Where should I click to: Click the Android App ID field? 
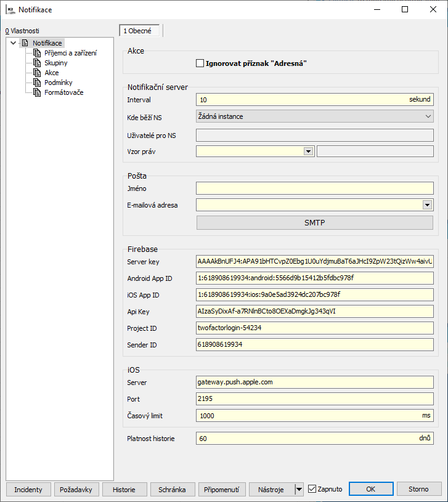[x=315, y=278]
